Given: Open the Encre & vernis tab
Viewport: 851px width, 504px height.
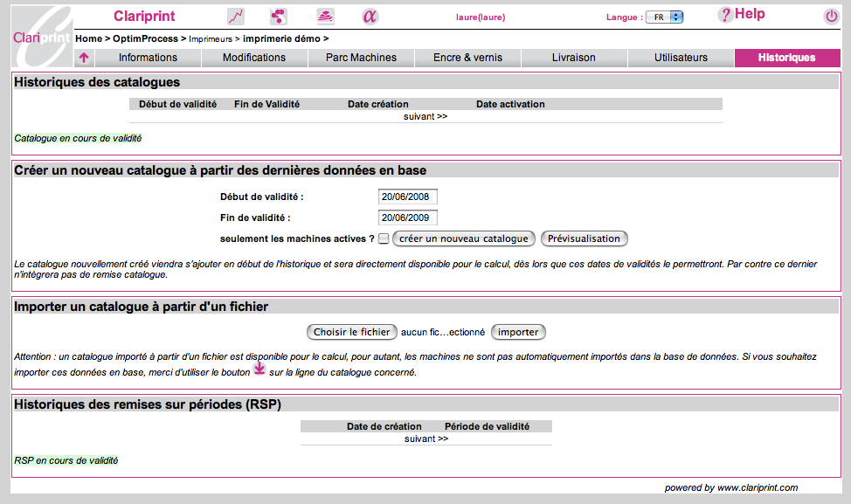Looking at the screenshot, I should (467, 59).
